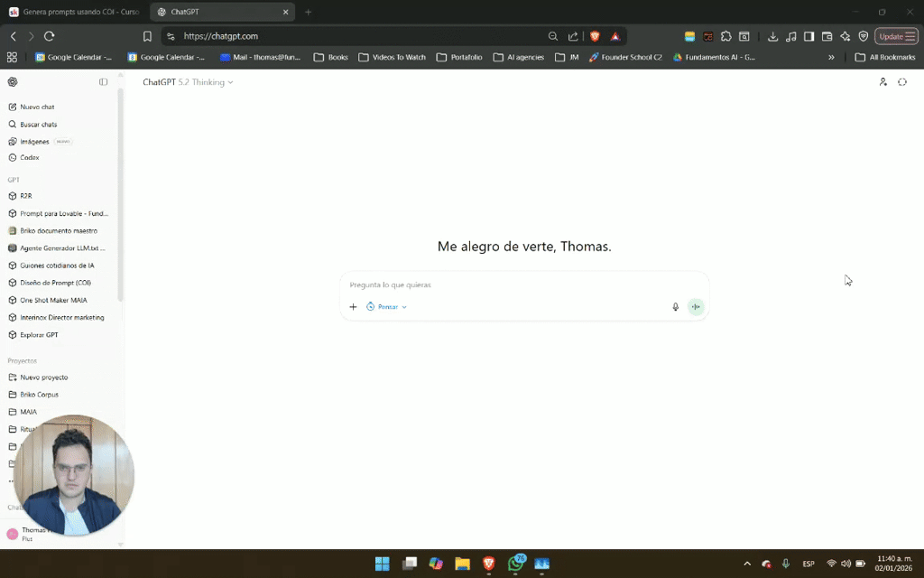Open Agente Generador LLM.txt GPT
Screen dimensions: 924x578
57,248
